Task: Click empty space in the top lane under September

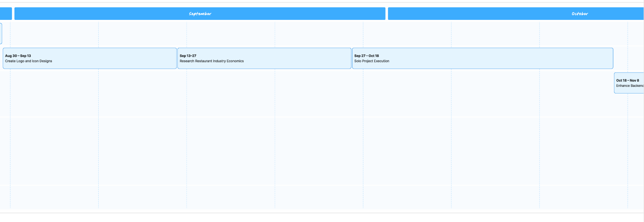Action: click(x=234, y=33)
